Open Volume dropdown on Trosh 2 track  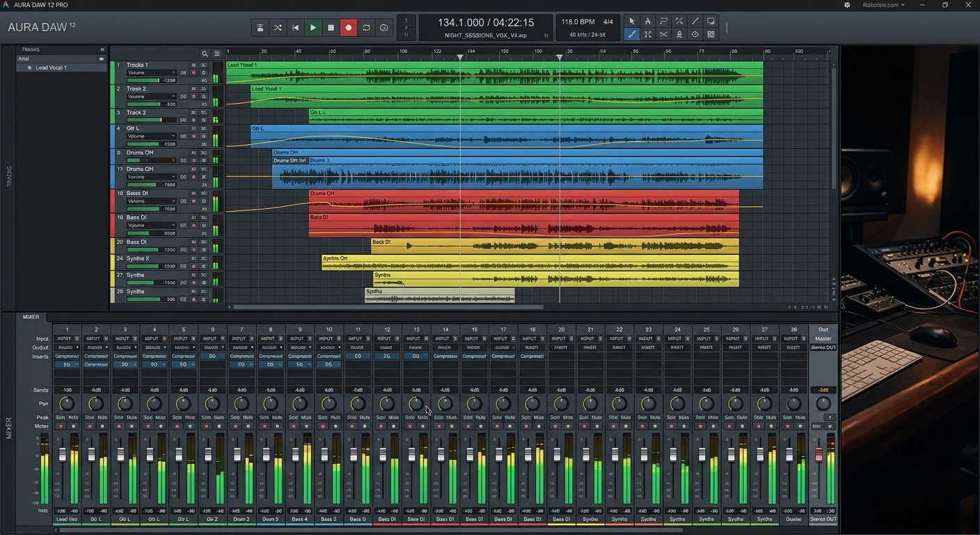click(x=151, y=96)
